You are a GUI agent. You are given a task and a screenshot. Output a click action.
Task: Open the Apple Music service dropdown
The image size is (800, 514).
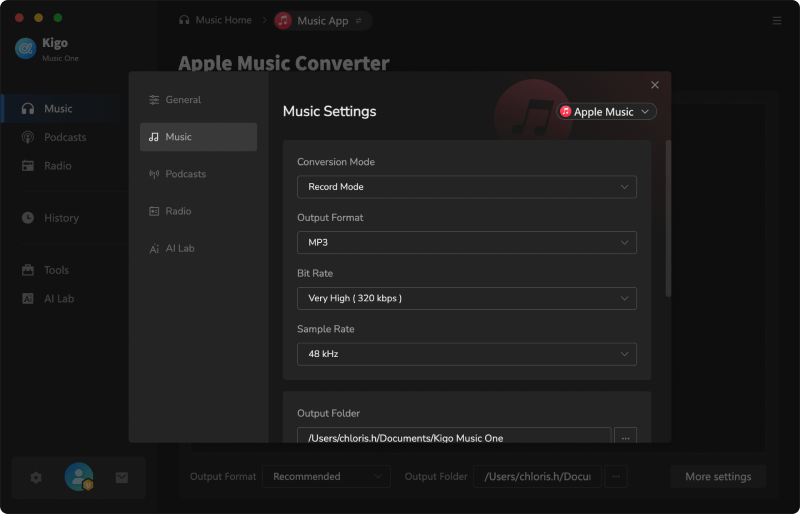click(x=606, y=111)
